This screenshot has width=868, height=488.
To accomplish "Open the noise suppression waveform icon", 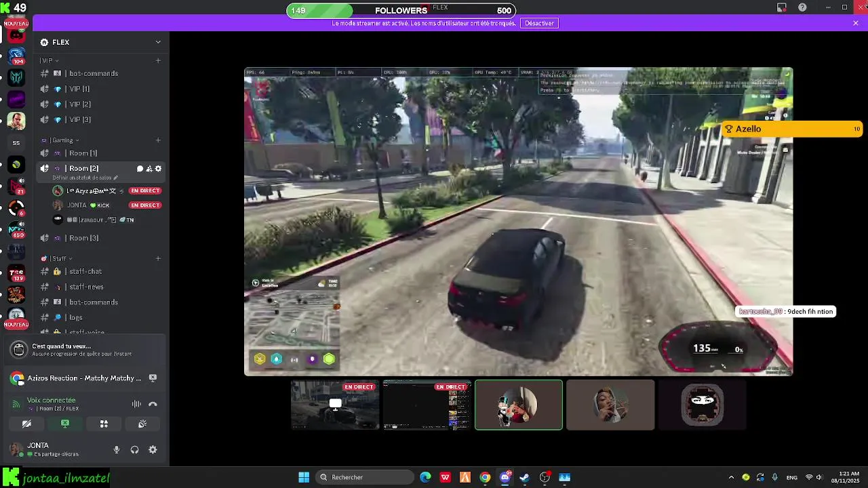I will [x=136, y=404].
